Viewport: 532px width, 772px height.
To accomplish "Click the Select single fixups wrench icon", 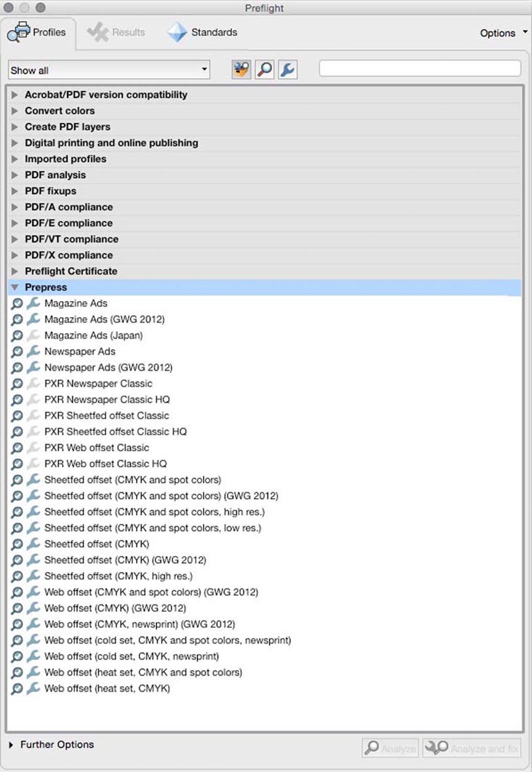I will coord(288,70).
